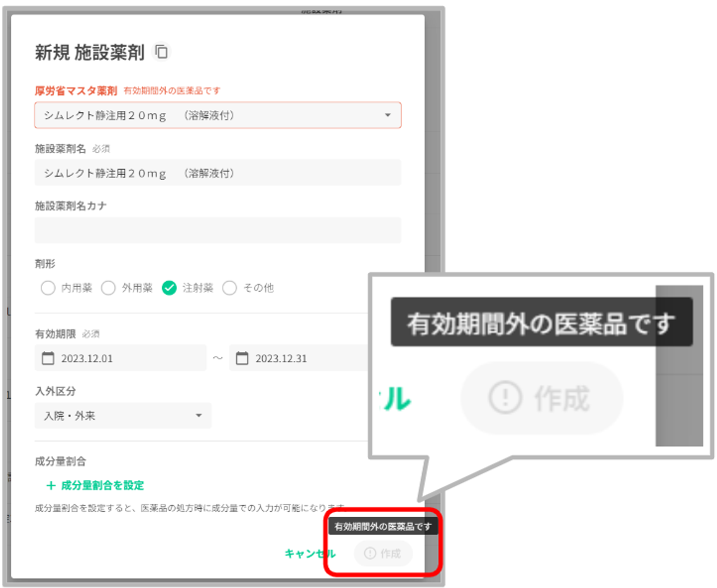Select the 外用薬 radio button
This screenshot has height=588, width=717.
108,288
